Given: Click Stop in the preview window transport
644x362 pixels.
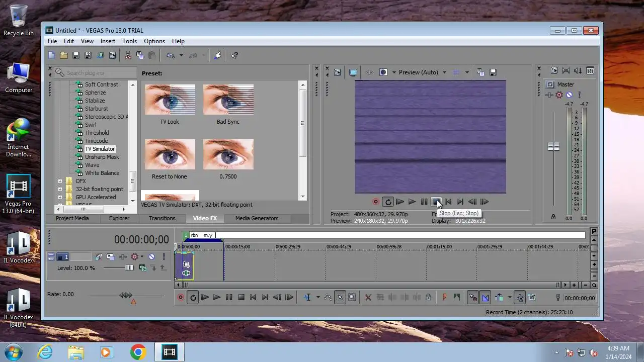Looking at the screenshot, I should [x=436, y=202].
